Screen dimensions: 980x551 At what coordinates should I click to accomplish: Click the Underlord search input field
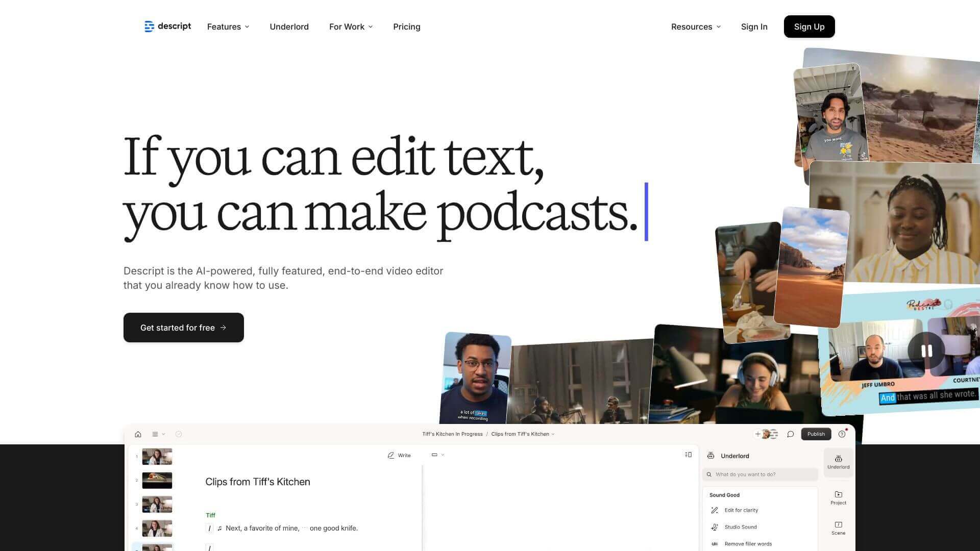pos(761,474)
